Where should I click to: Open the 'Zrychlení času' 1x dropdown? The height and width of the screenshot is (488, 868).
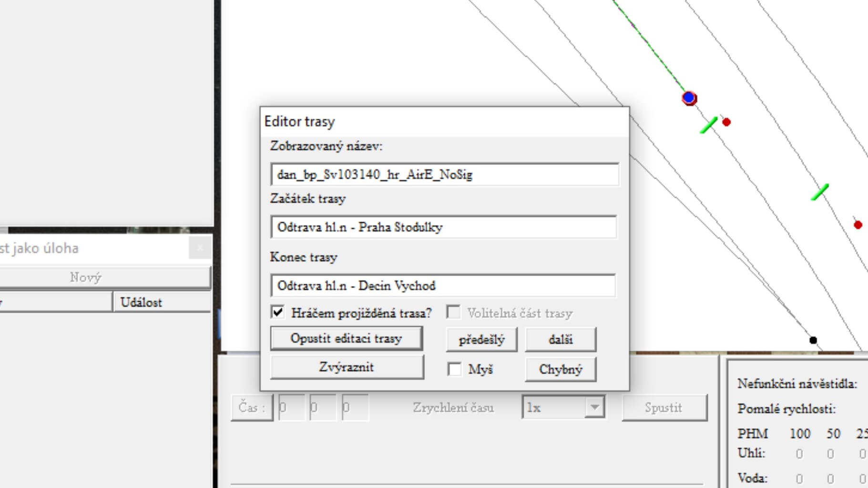click(x=594, y=407)
